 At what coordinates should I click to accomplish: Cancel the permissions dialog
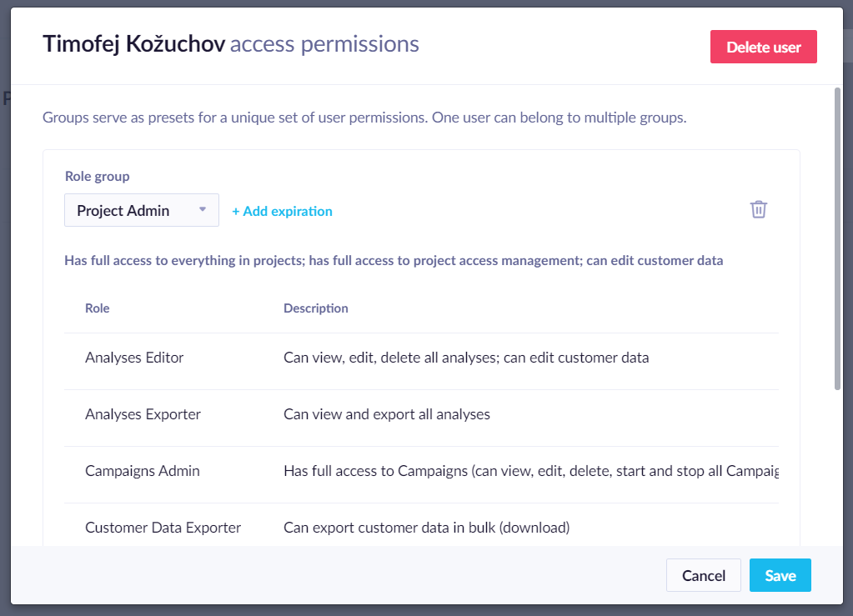click(704, 575)
